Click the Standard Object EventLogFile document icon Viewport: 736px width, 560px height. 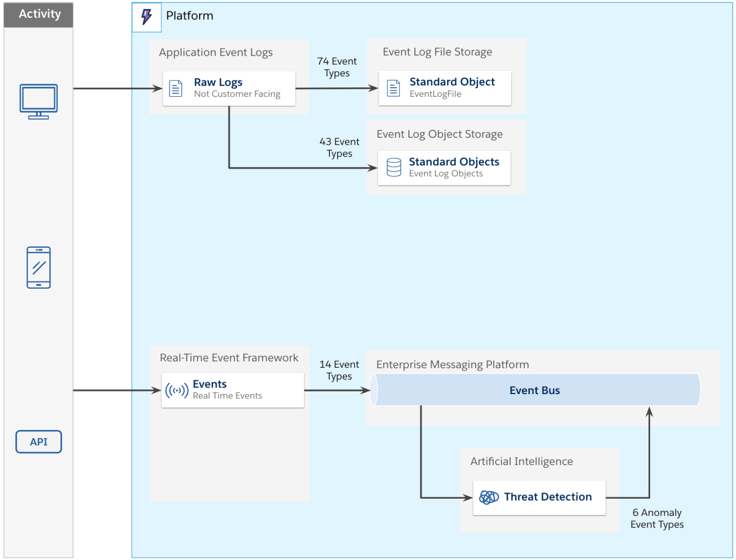coord(393,88)
